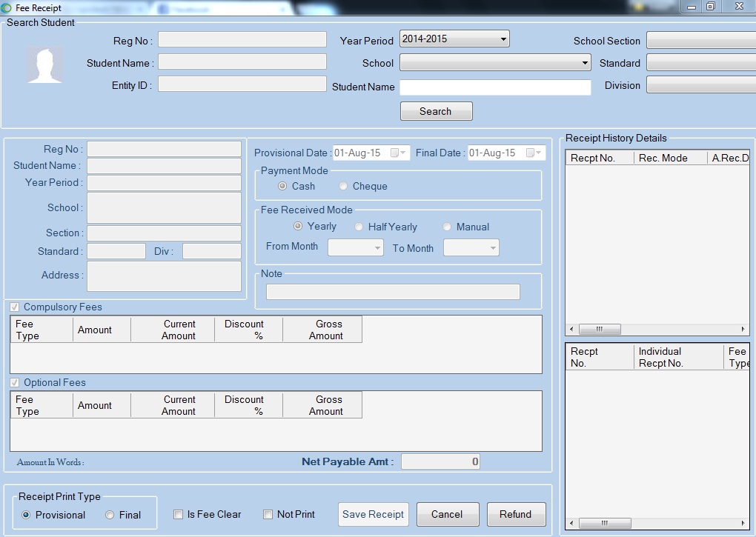Select Half Yearly fee received mode

(359, 227)
